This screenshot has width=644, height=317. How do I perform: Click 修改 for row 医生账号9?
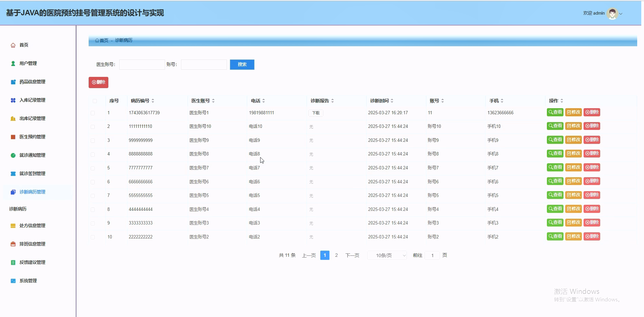[x=574, y=140]
